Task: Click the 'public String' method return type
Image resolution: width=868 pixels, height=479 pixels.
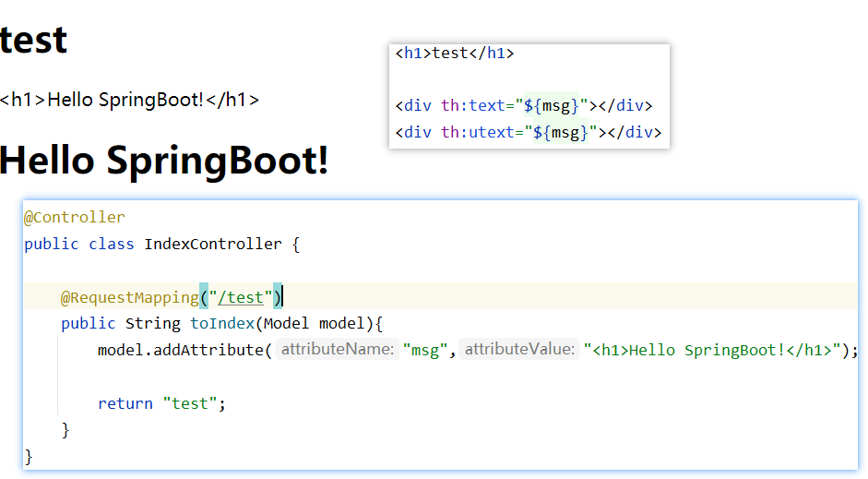Action: tap(121, 323)
